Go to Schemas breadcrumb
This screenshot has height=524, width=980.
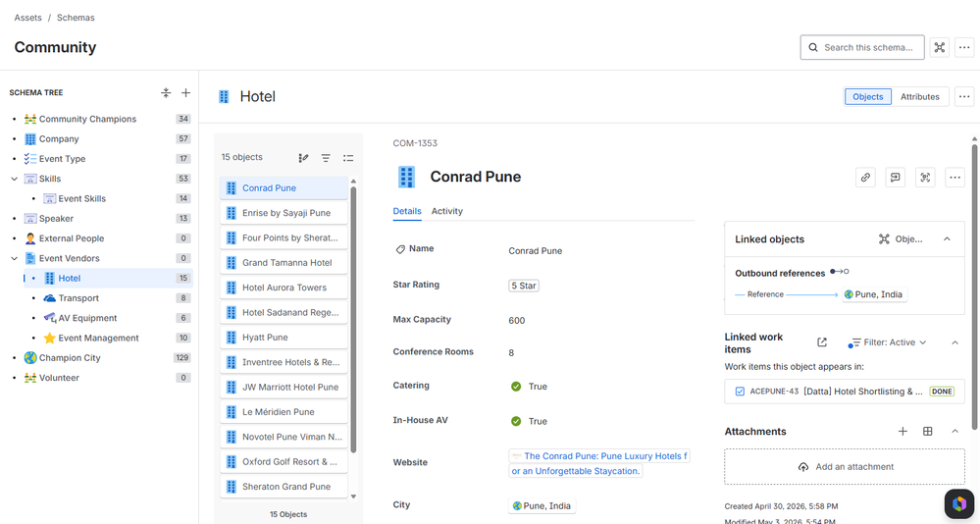click(x=76, y=18)
